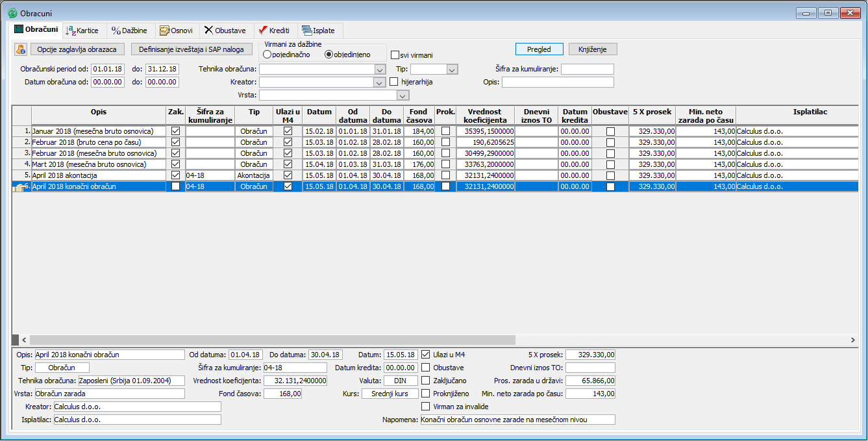Toggle the hijerarhija checkbox
Viewport: 868px width, 441px height.
click(394, 82)
